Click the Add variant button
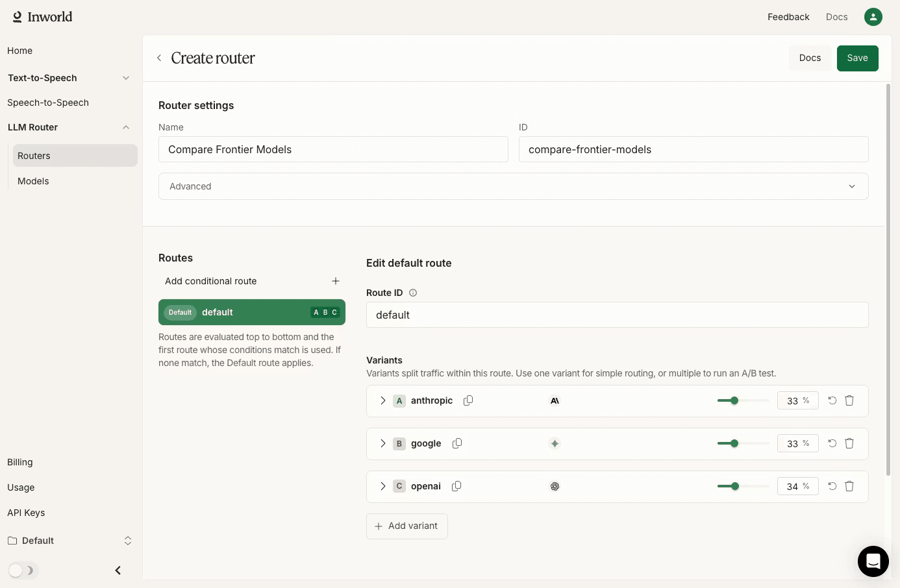The image size is (900, 588). pyautogui.click(x=407, y=526)
